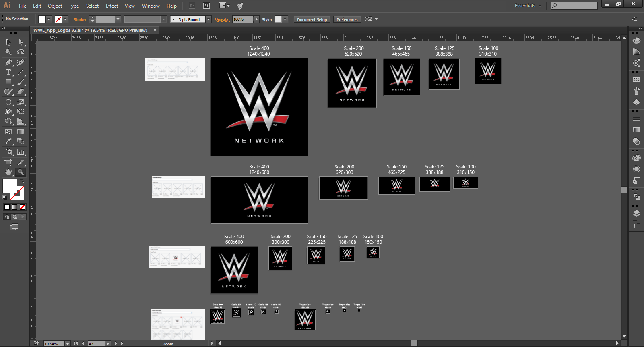Image resolution: width=644 pixels, height=347 pixels.
Task: Go to next artboard
Action: coord(116,343)
